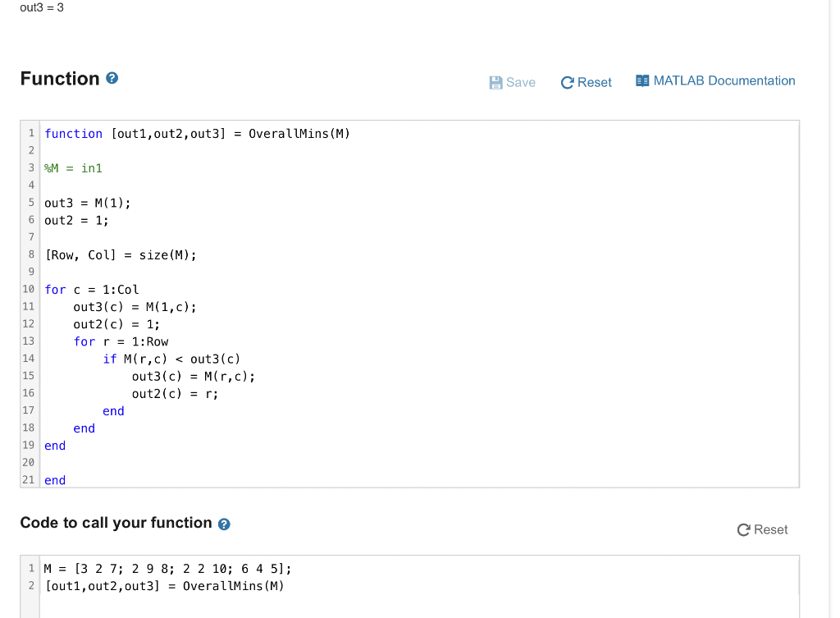Screen dimensions: 840x618
Task: Open the MATLAB Documentation link
Action: pos(715,81)
